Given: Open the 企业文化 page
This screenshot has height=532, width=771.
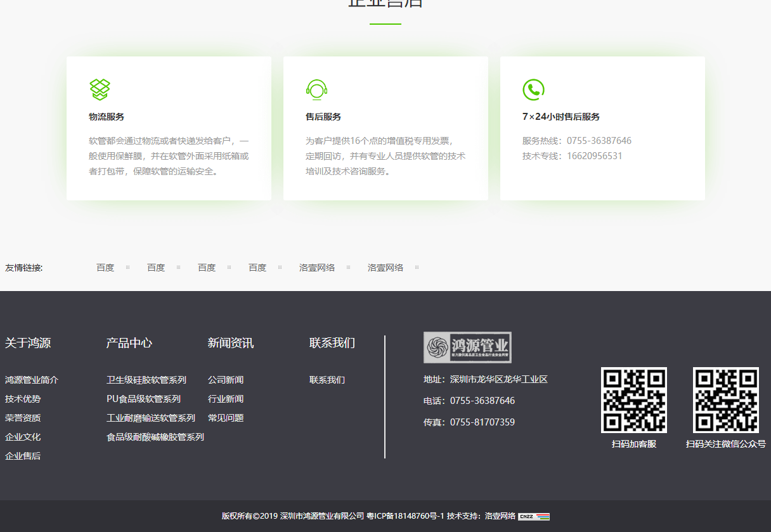Looking at the screenshot, I should [23, 436].
